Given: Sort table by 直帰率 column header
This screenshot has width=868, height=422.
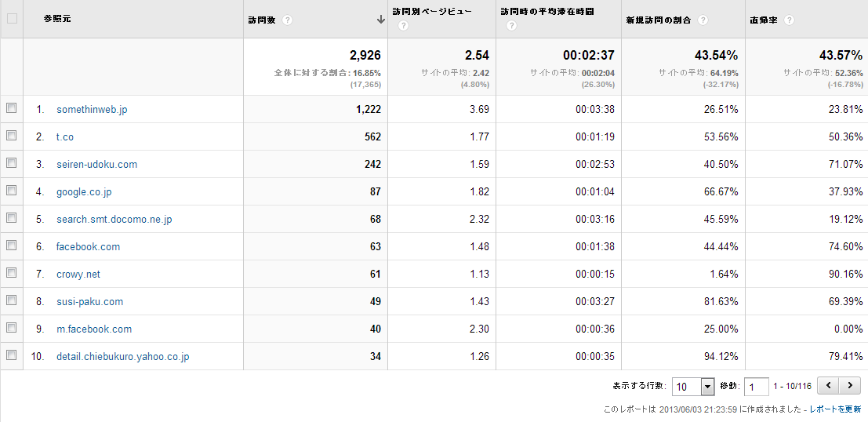Looking at the screenshot, I should pyautogui.click(x=763, y=20).
